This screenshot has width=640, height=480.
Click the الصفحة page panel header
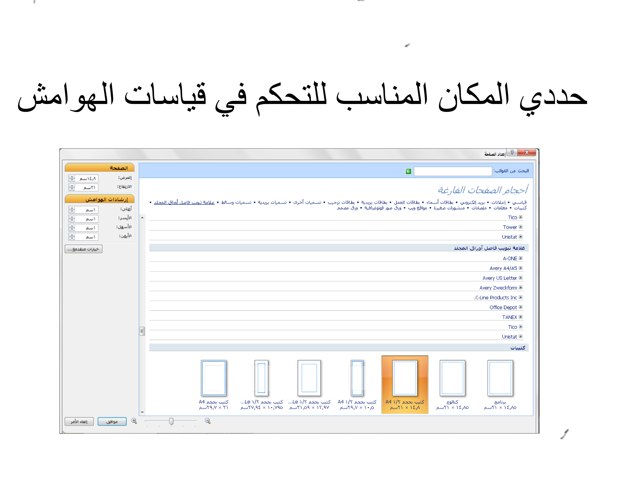click(x=100, y=168)
